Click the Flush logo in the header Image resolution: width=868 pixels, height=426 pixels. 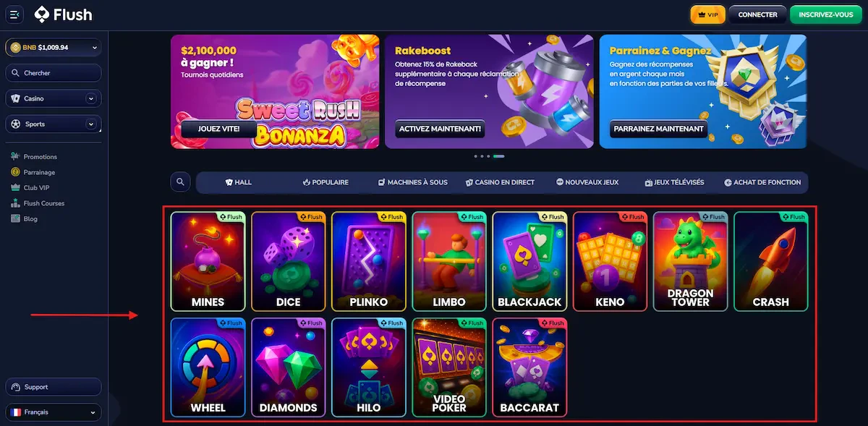point(63,14)
